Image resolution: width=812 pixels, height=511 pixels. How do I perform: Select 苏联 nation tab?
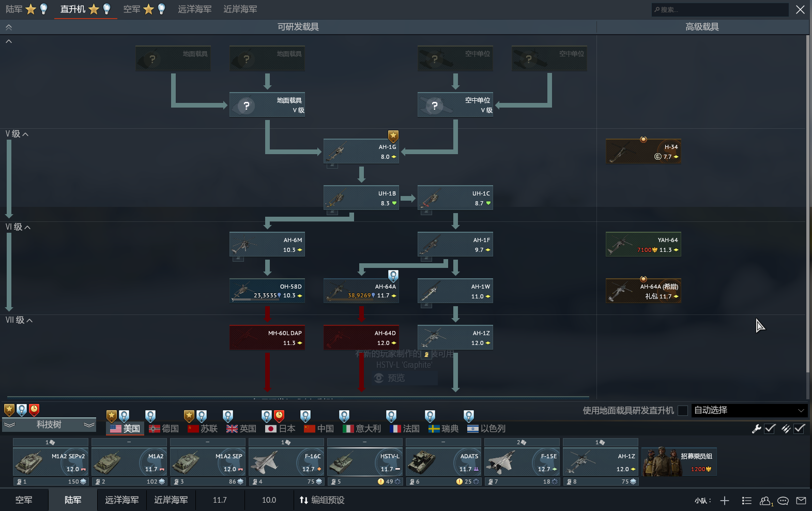point(203,429)
